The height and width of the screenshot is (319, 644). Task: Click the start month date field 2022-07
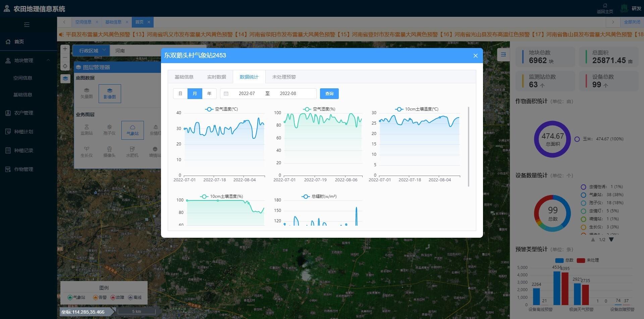(247, 94)
